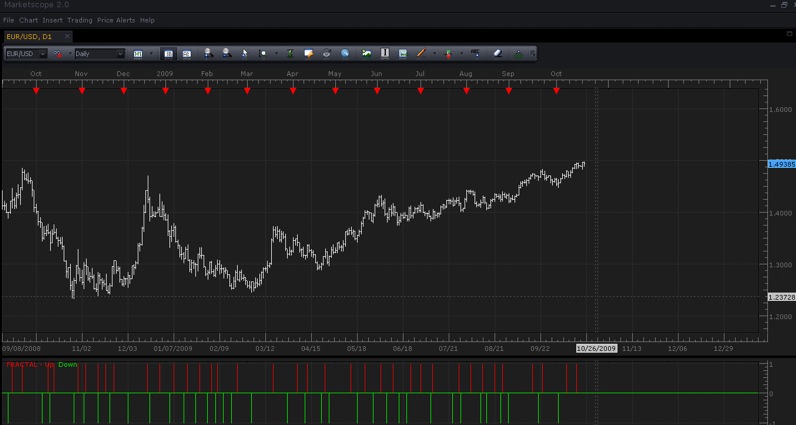
Task: Click the red marker under Apr
Action: (293, 91)
